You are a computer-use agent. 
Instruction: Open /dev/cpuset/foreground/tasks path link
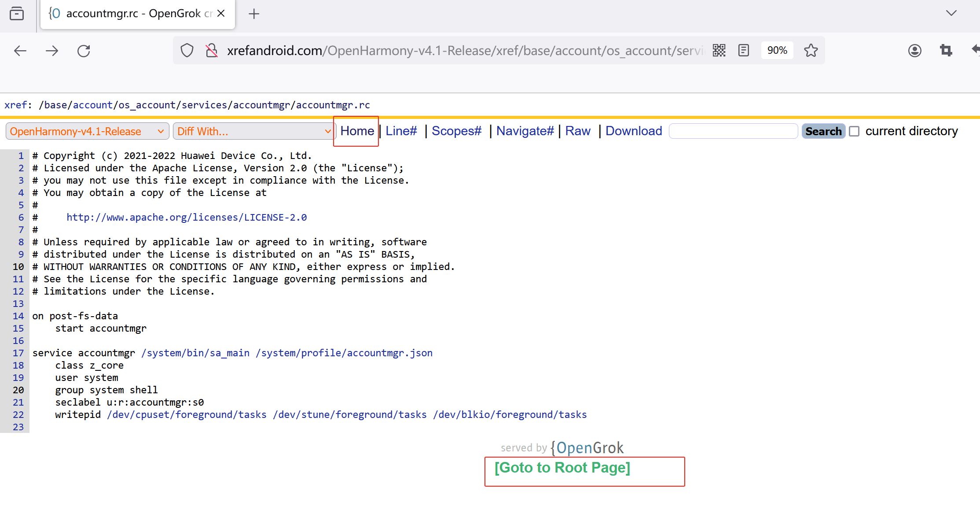[x=187, y=414]
